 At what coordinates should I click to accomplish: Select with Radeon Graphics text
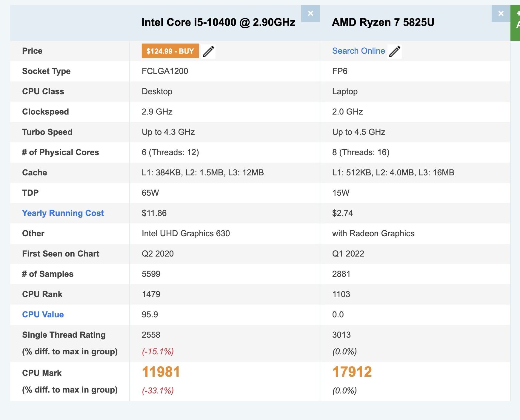click(x=373, y=233)
